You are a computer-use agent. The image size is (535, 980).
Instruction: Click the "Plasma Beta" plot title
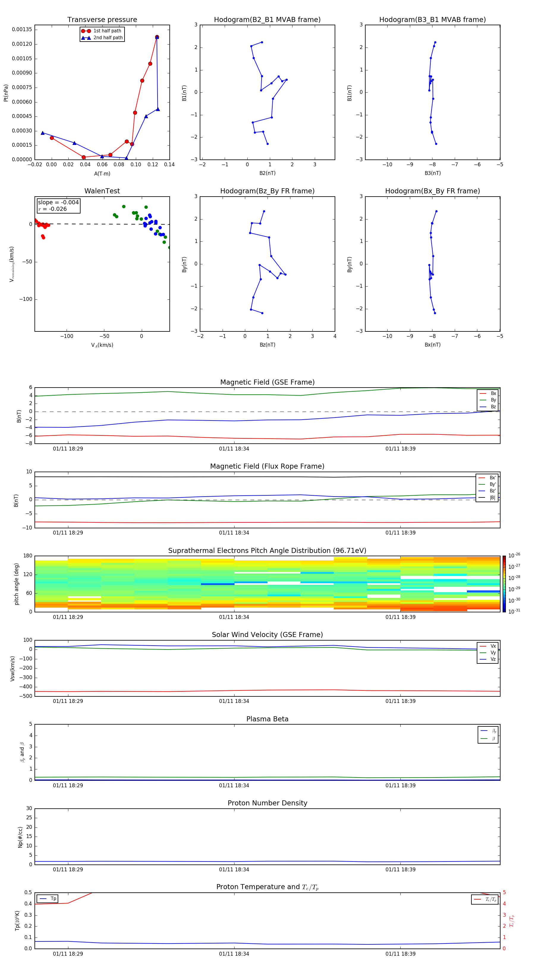(267, 719)
